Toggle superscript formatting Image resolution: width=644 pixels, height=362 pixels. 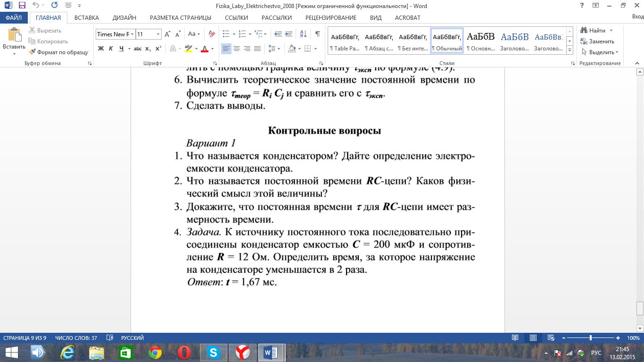tap(158, 49)
